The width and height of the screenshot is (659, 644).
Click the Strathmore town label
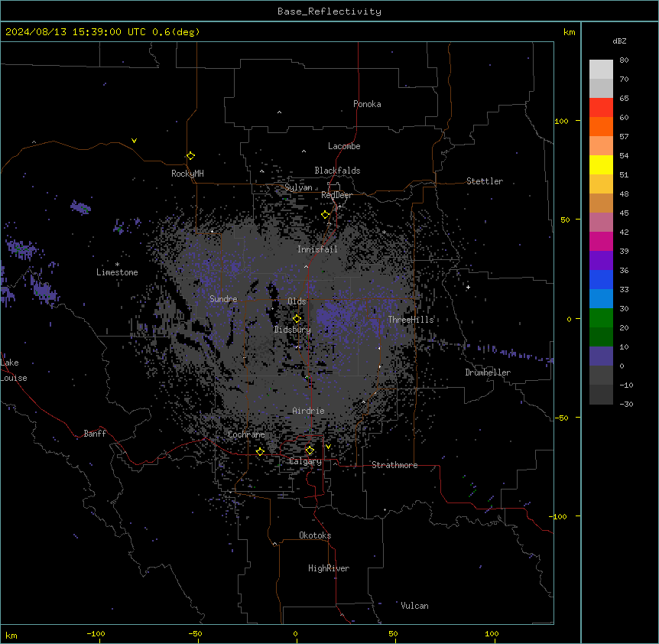coord(394,465)
